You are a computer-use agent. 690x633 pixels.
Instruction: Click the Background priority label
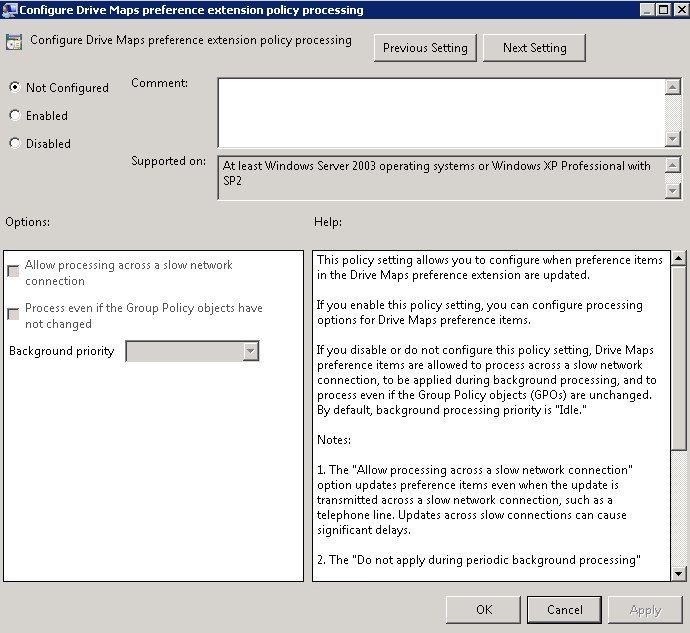(x=62, y=351)
